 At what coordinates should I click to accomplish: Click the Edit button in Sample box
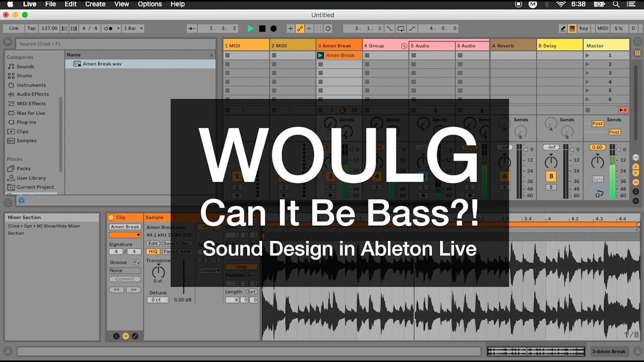[153, 243]
